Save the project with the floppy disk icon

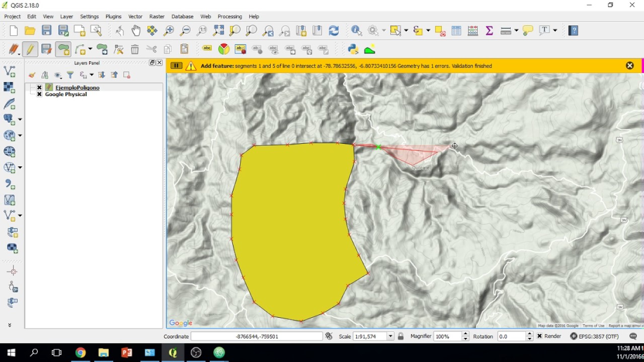pos(46,31)
